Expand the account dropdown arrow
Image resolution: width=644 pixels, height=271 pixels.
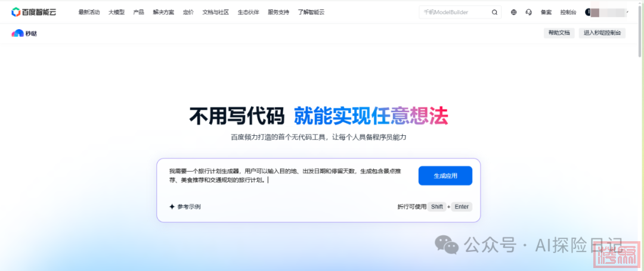pyautogui.click(x=627, y=13)
